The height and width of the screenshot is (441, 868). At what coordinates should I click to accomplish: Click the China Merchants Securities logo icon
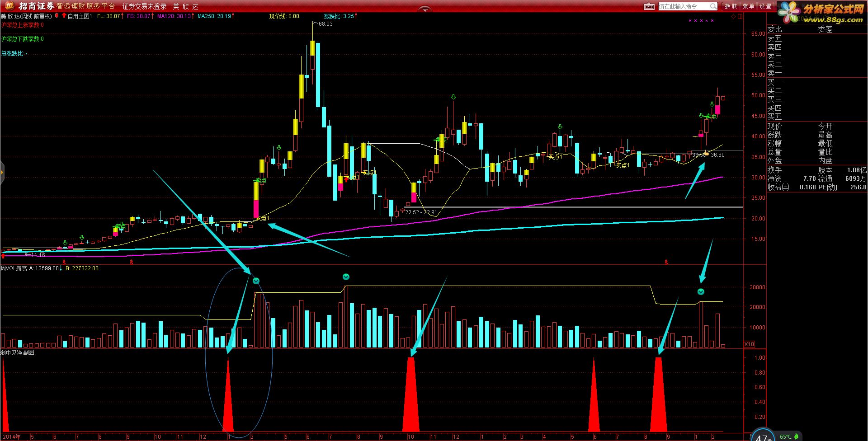(x=9, y=6)
